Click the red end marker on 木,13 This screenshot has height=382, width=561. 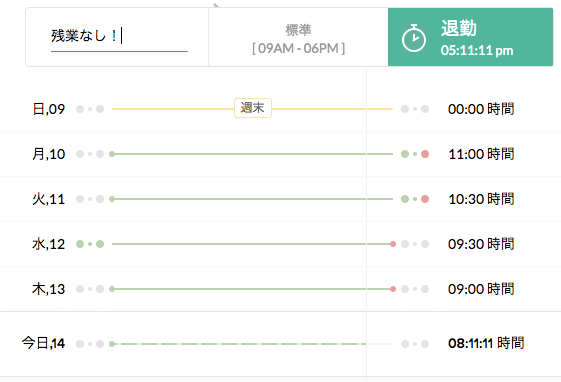[393, 289]
